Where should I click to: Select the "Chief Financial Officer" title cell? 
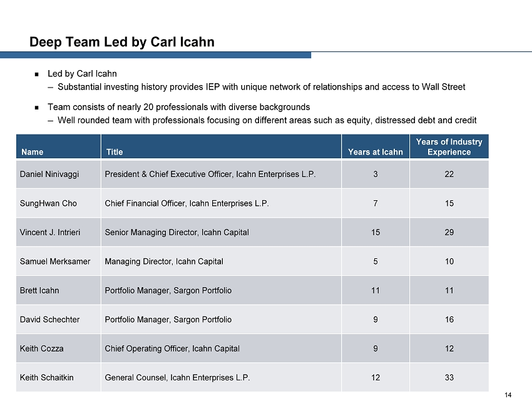187,203
